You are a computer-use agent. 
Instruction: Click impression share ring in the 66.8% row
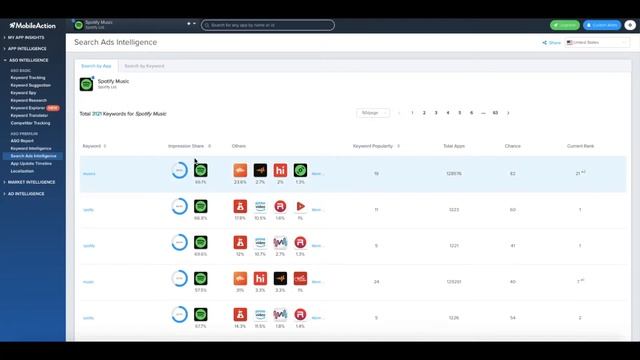pyautogui.click(x=179, y=206)
